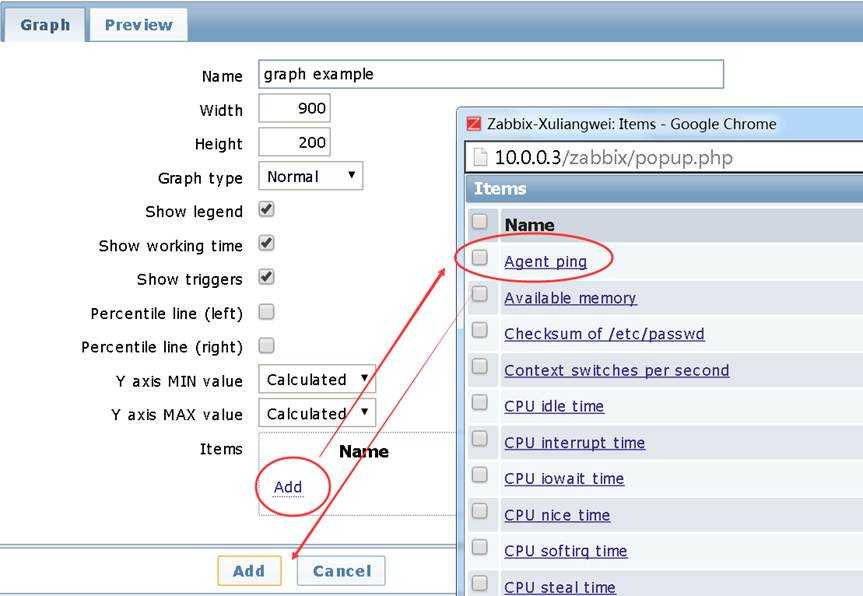Switch to the Graph tab

(45, 25)
